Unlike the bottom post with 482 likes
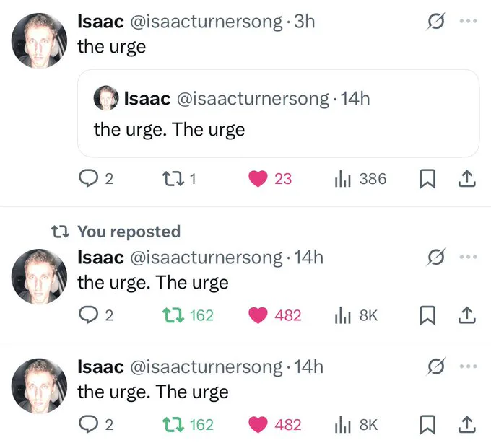 click(274, 424)
